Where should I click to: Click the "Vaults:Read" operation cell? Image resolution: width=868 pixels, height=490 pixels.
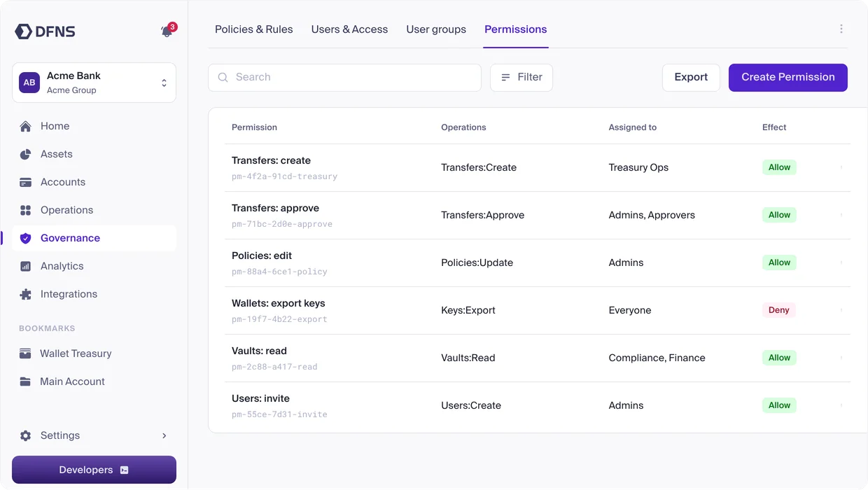pyautogui.click(x=468, y=358)
